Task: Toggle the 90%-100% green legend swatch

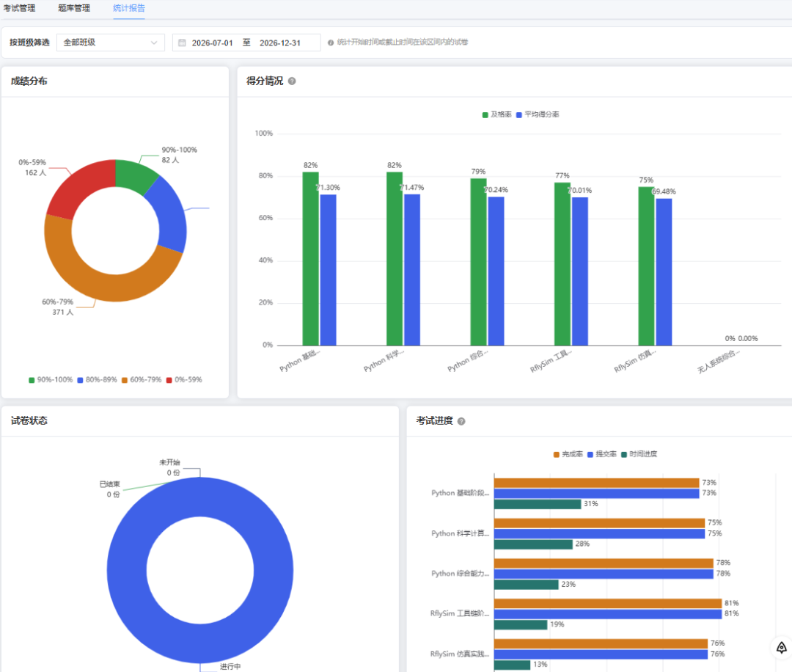Action: 32,380
